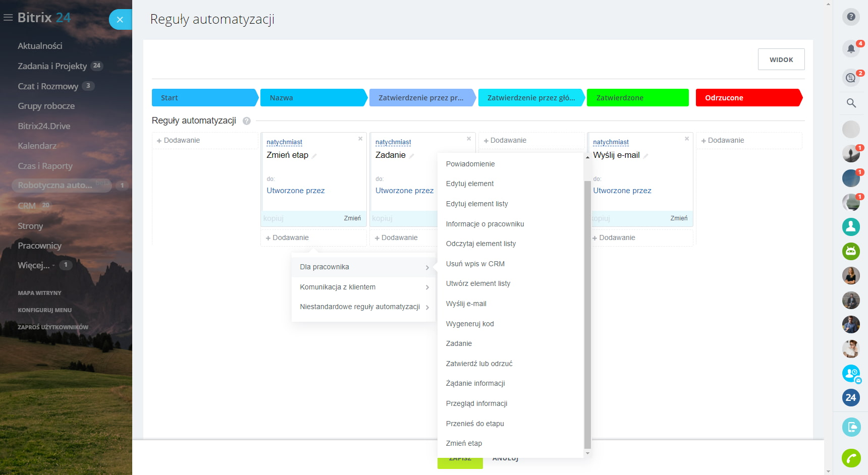Open the notifications bell icon

[x=851, y=49]
